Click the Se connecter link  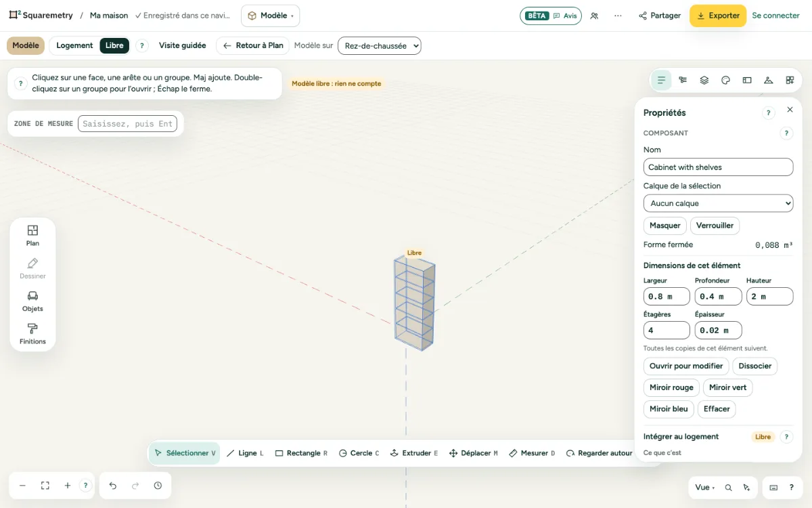coord(776,16)
